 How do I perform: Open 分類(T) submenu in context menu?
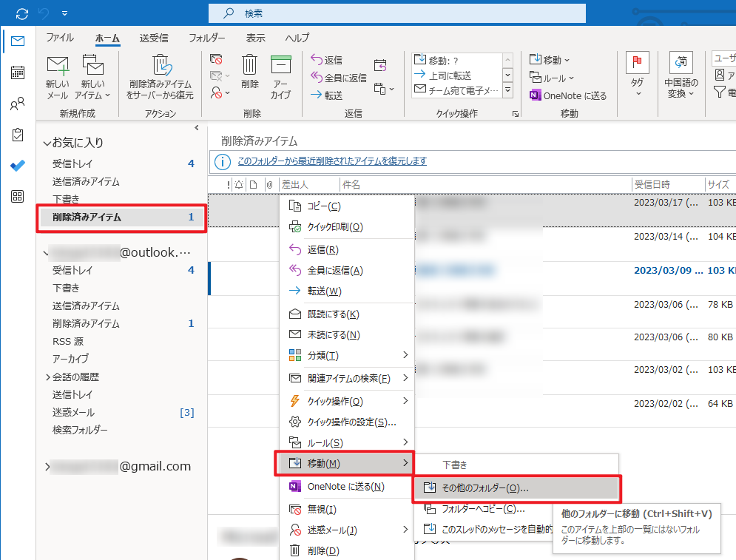pyautogui.click(x=347, y=355)
